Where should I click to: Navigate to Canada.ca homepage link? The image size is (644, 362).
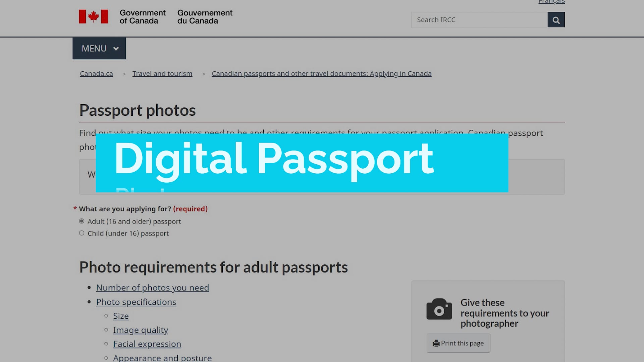[x=96, y=73]
